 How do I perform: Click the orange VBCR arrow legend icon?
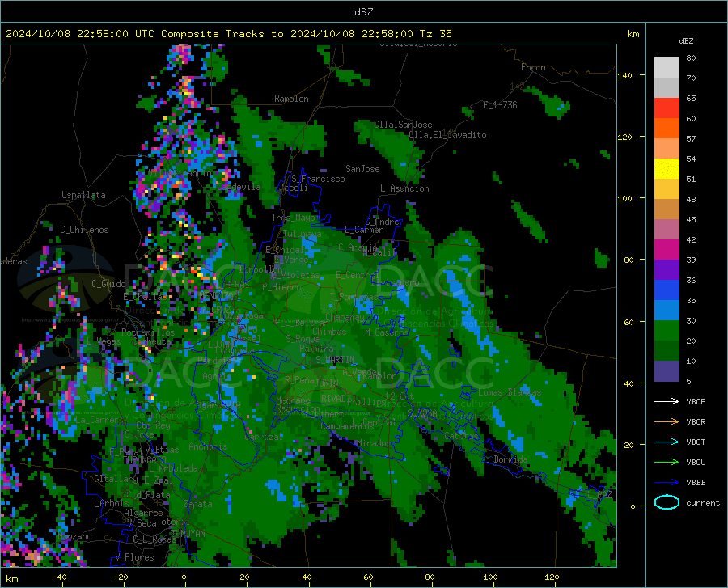click(x=667, y=421)
